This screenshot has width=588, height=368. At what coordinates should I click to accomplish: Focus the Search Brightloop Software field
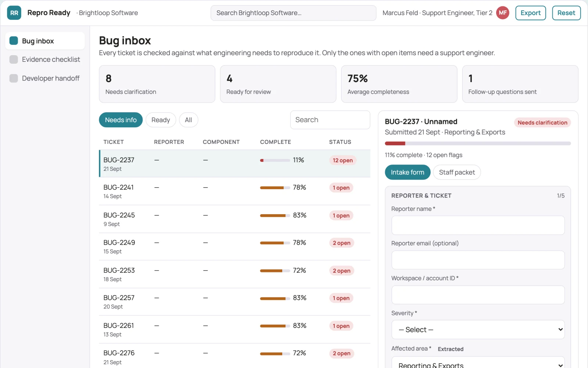293,13
